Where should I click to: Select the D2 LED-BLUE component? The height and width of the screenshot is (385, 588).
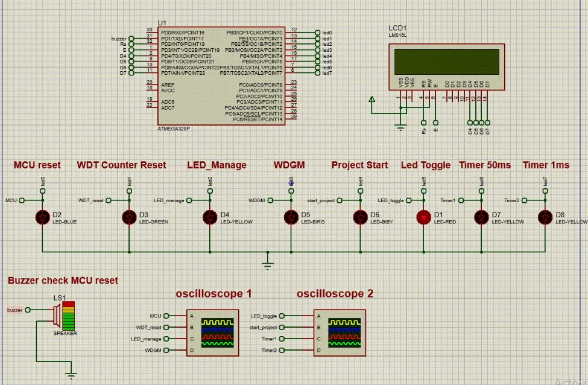click(x=42, y=217)
